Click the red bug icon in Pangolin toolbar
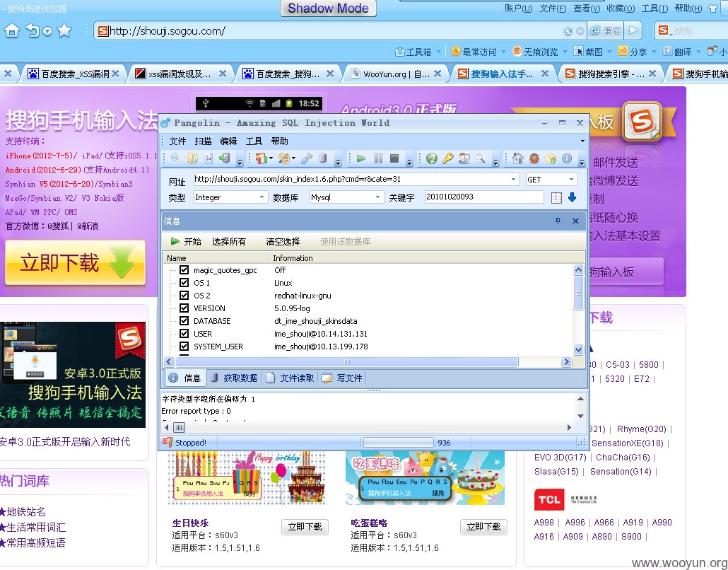Image resolution: width=728 pixels, height=570 pixels. (x=534, y=158)
